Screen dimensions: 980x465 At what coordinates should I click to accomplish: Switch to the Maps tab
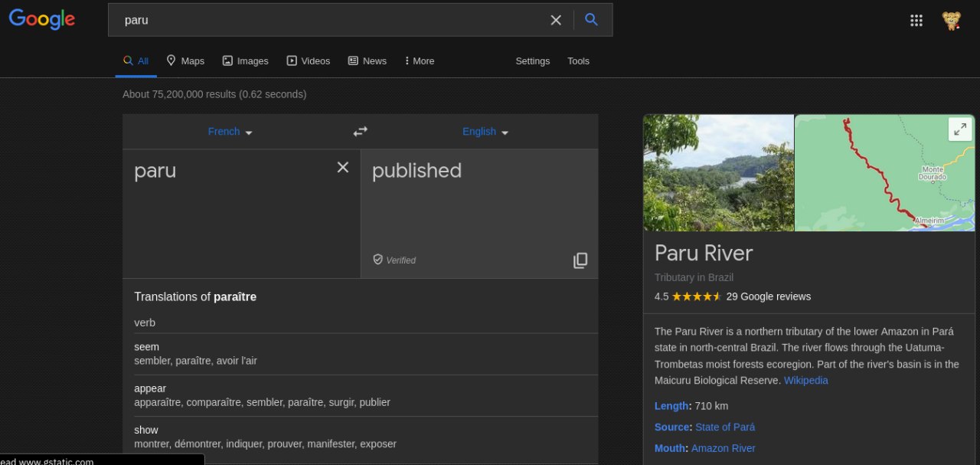tap(185, 61)
